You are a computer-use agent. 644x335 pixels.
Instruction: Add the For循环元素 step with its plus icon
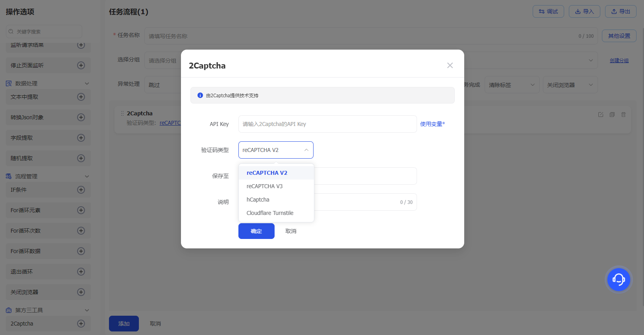pyautogui.click(x=81, y=210)
